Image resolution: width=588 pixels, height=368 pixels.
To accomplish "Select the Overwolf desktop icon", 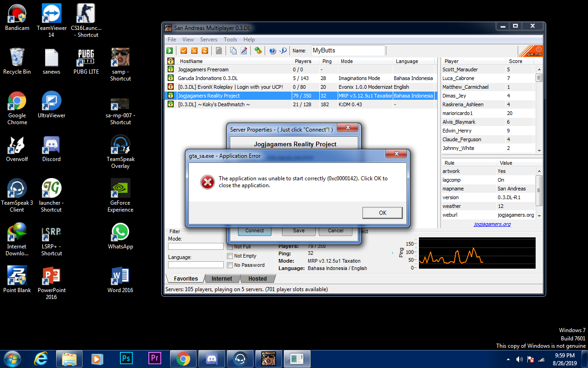I will pos(17,149).
